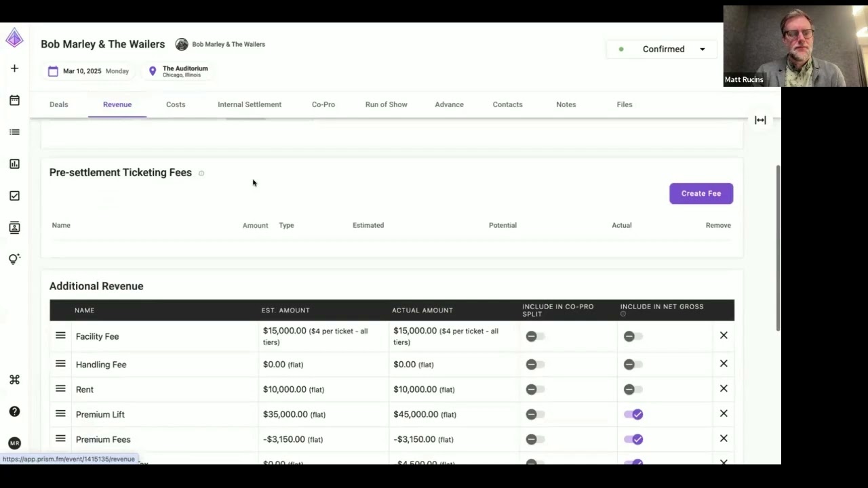Remove the Premium Lift row

pos(724,413)
